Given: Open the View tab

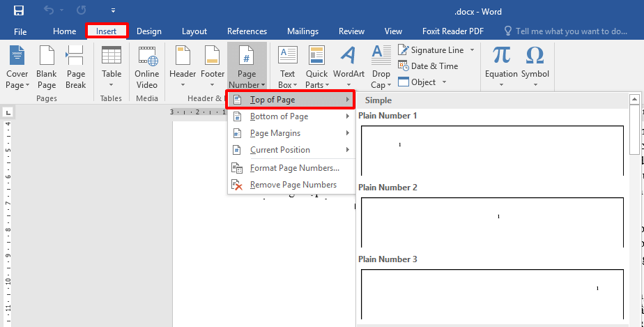Looking at the screenshot, I should click(x=393, y=31).
